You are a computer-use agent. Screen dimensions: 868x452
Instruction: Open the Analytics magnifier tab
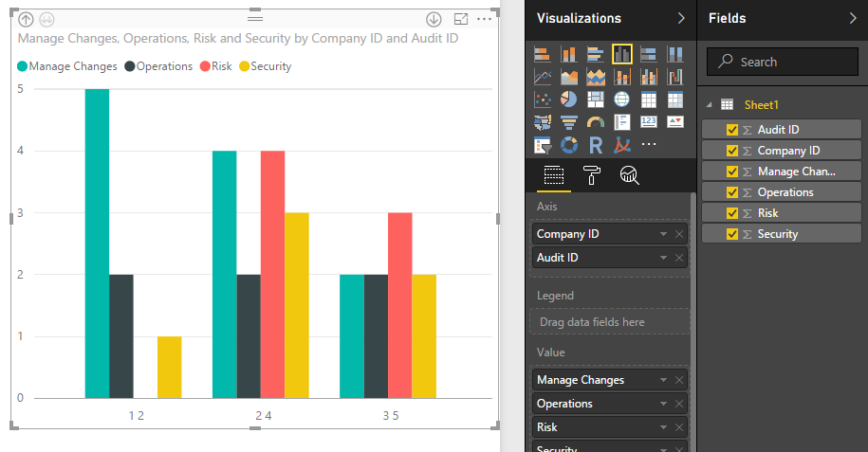pos(629,175)
